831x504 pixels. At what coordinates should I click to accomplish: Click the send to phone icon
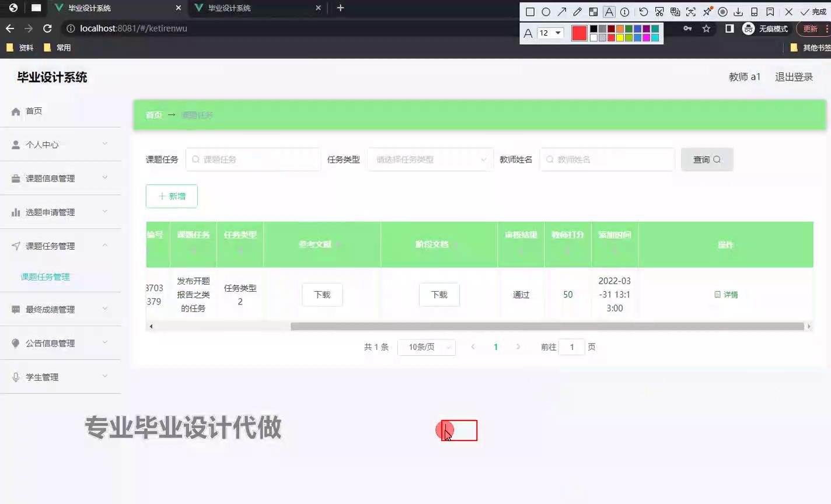(x=754, y=12)
